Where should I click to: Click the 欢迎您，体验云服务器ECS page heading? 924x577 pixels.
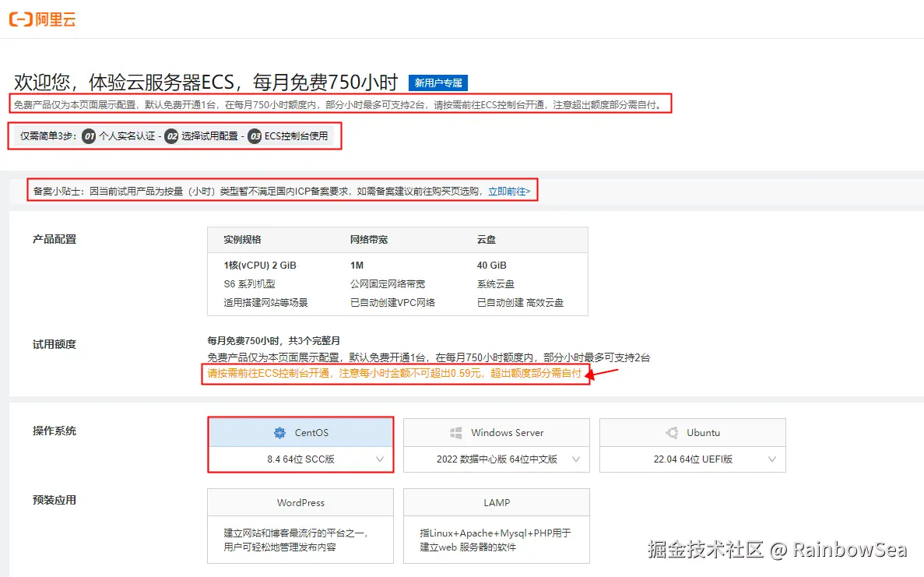coord(206,83)
